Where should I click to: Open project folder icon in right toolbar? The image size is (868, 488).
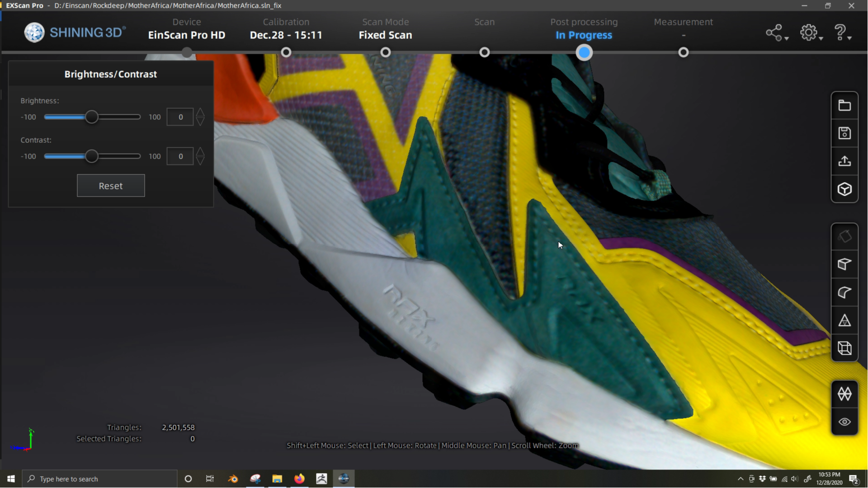click(x=844, y=106)
